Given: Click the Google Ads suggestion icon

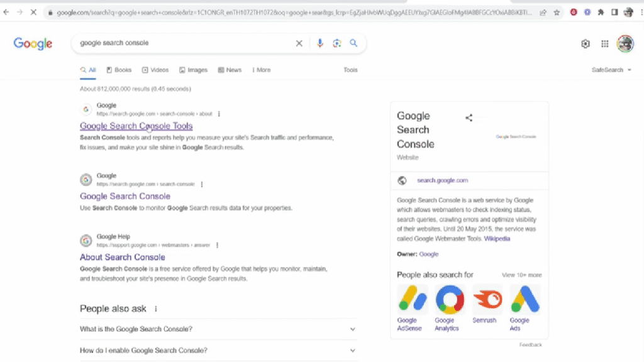Looking at the screenshot, I should click(524, 300).
